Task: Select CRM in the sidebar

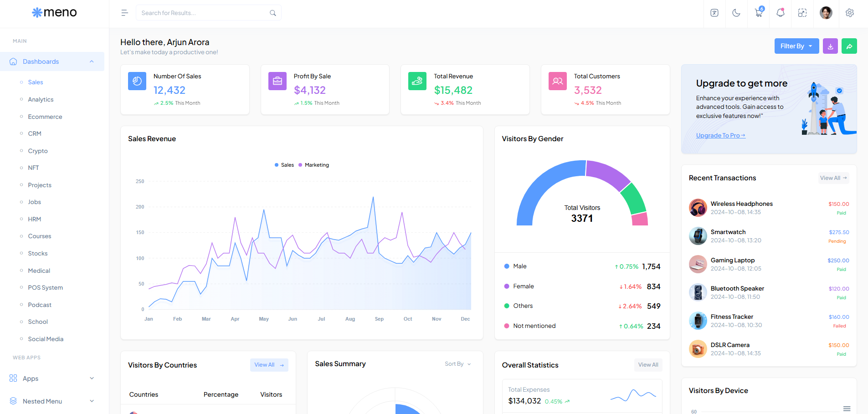Action: 35,133
